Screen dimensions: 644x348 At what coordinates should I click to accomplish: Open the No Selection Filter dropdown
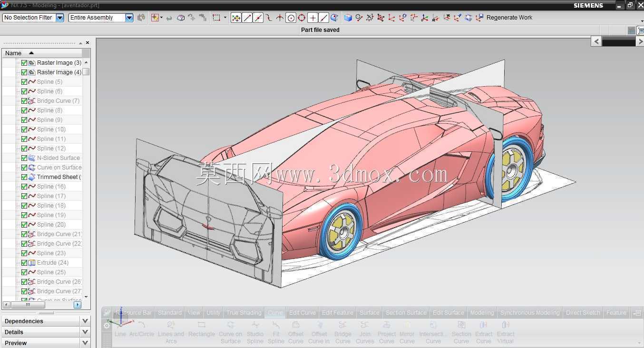coord(60,18)
